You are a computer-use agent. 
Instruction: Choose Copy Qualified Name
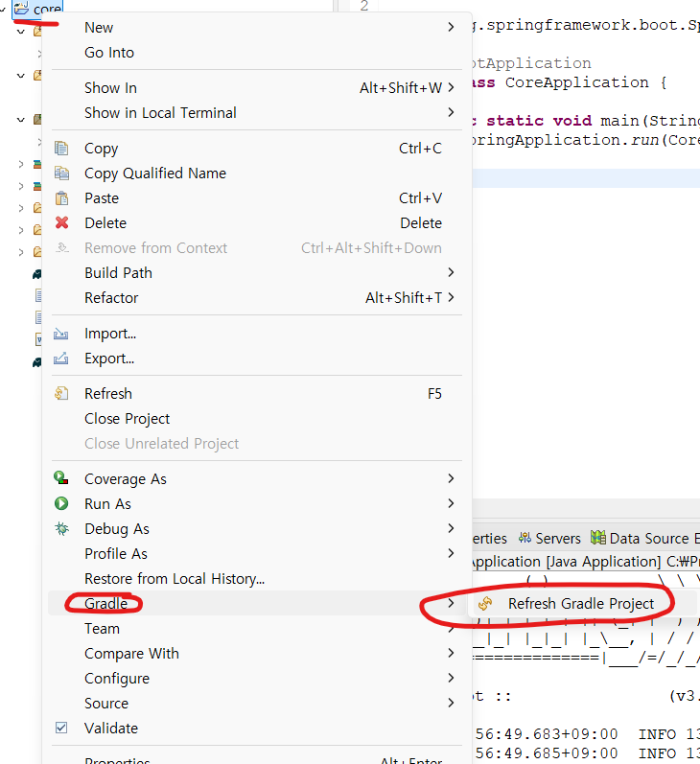pos(256,173)
